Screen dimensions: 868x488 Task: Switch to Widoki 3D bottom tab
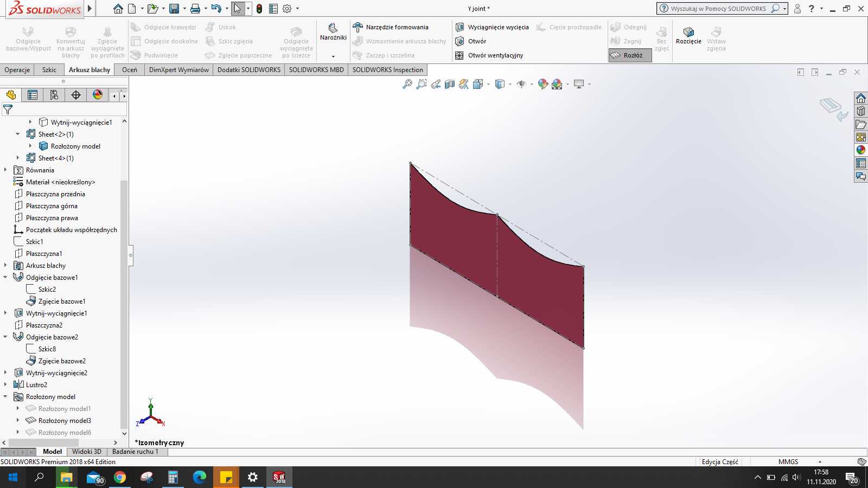[87, 452]
